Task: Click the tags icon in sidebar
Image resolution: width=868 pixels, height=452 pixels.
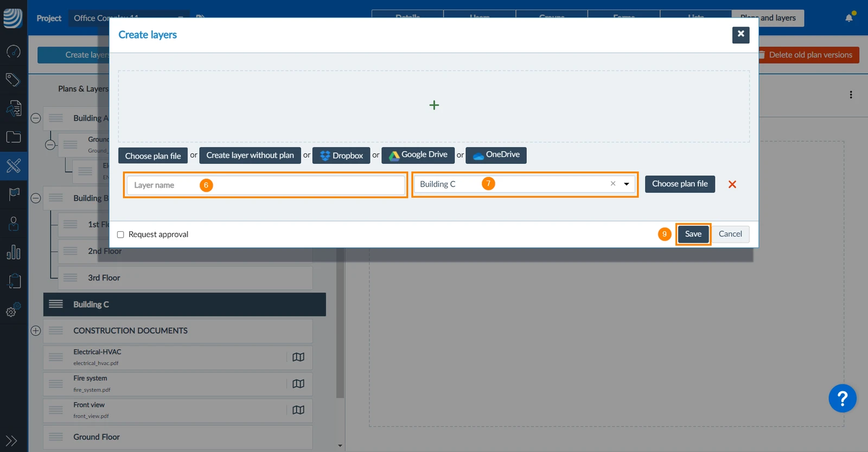Action: pyautogui.click(x=13, y=80)
